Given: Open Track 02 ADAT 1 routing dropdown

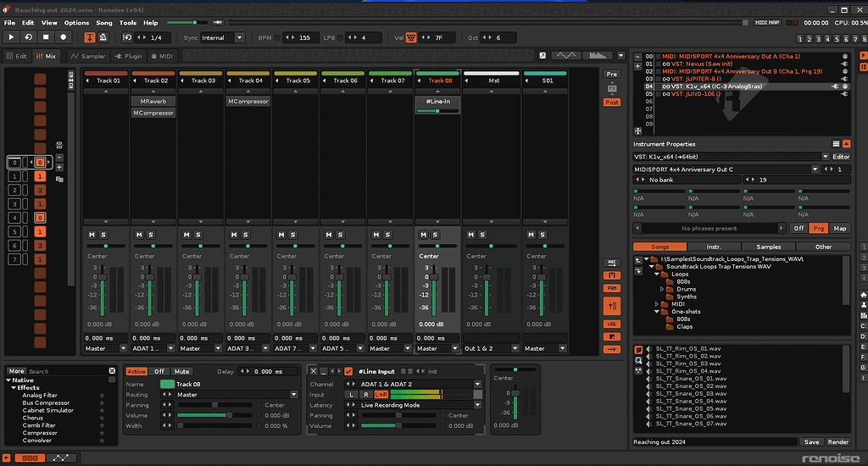Looking at the screenshot, I should [x=153, y=348].
